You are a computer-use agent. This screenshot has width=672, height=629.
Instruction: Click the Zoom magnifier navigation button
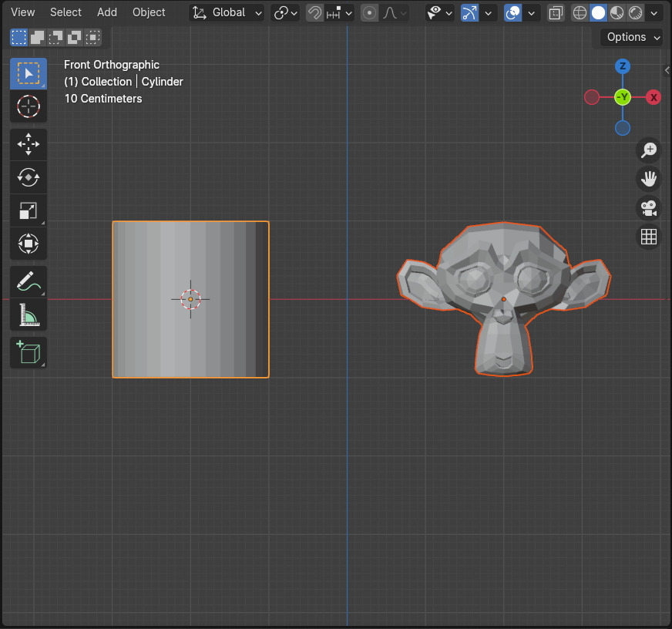coord(648,150)
